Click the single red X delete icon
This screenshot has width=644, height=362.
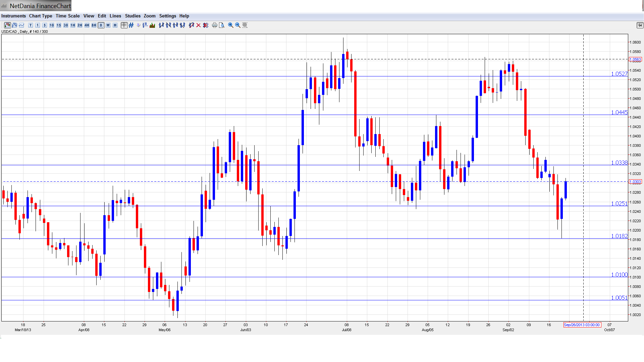(199, 25)
